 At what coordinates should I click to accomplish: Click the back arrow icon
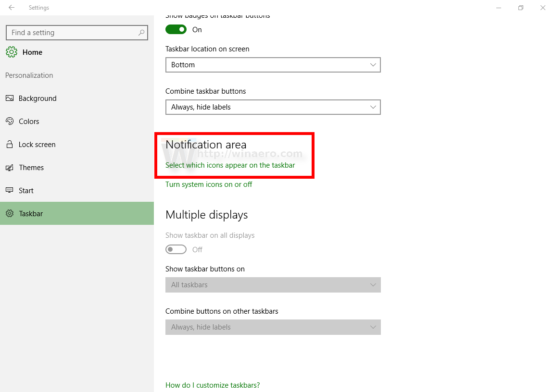coord(12,7)
